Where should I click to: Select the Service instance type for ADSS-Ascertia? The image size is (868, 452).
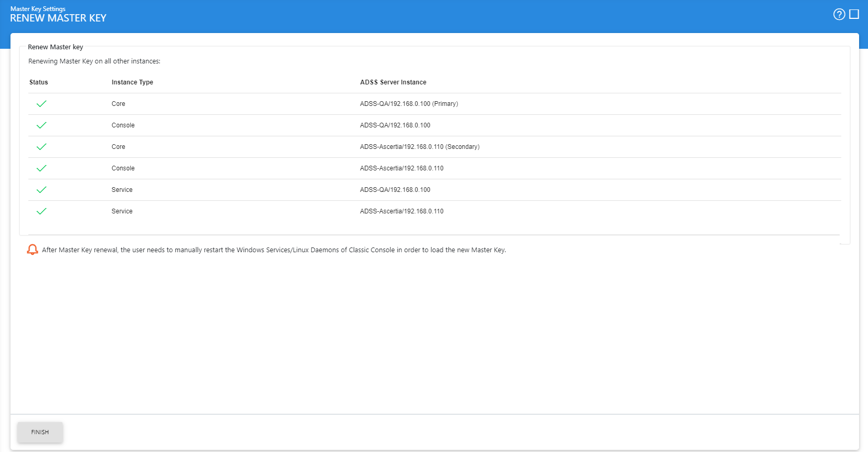click(122, 211)
